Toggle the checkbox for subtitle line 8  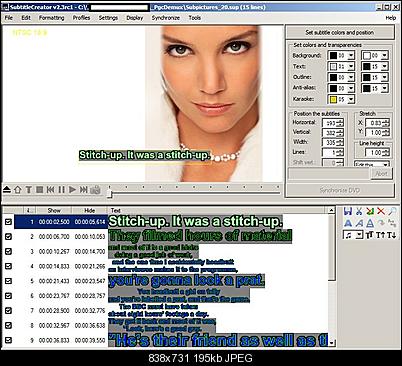point(9,325)
